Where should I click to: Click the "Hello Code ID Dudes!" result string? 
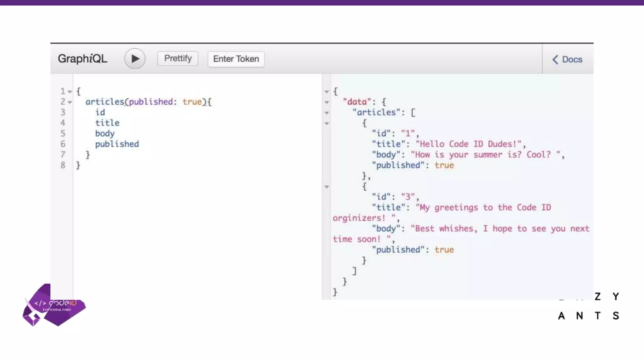(x=469, y=144)
